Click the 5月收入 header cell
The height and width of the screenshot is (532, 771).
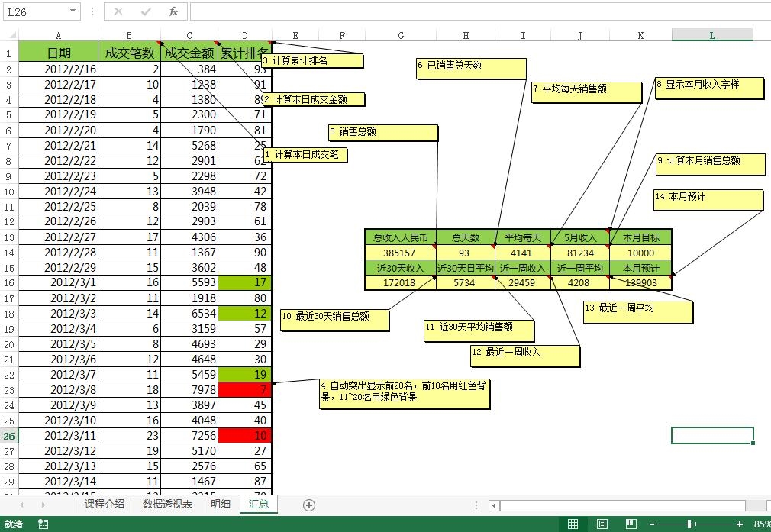(579, 237)
